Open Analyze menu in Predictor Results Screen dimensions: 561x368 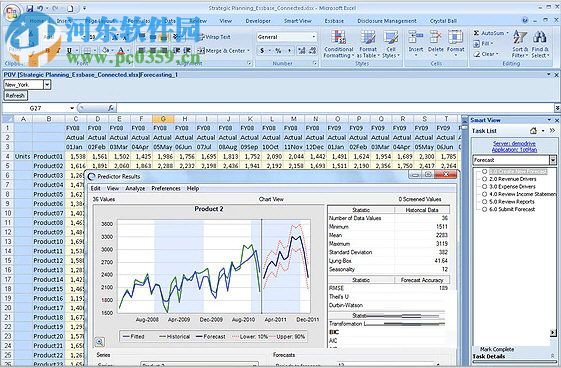tap(135, 188)
